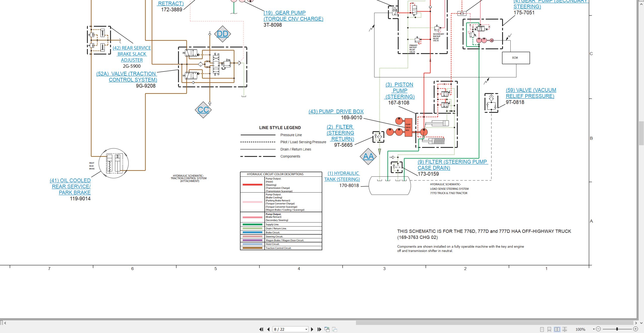The height and width of the screenshot is (333, 644).
Task: Click the DD diamond connector marker
Action: 222,34
